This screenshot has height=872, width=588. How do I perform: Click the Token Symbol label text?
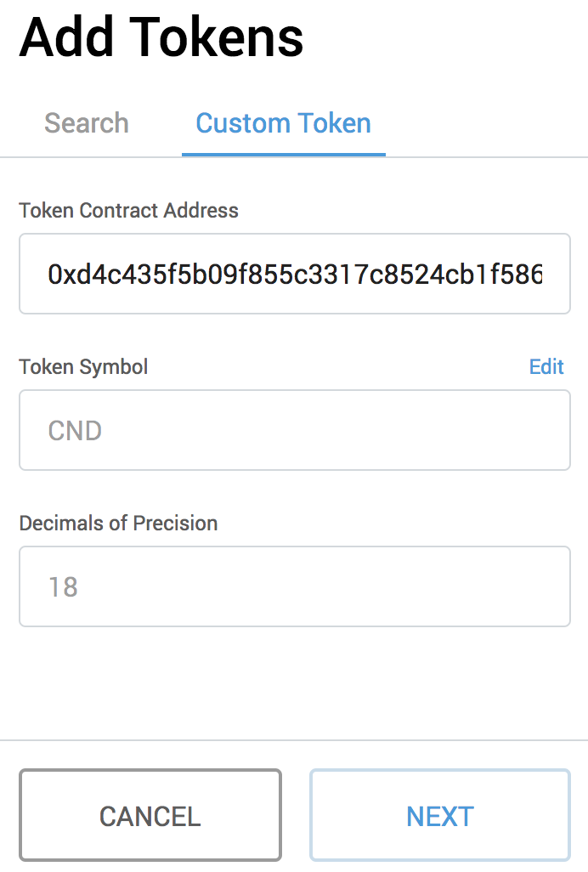(83, 366)
